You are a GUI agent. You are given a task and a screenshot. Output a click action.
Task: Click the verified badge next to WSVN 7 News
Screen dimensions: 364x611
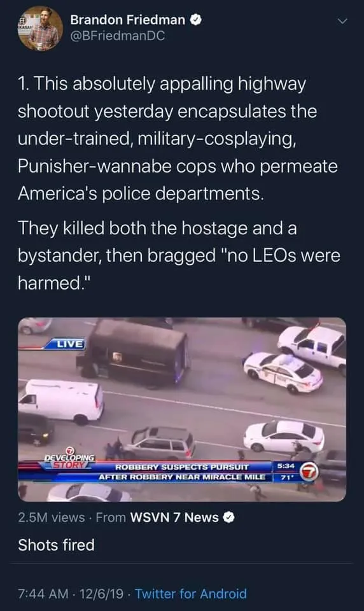pyautogui.click(x=228, y=517)
